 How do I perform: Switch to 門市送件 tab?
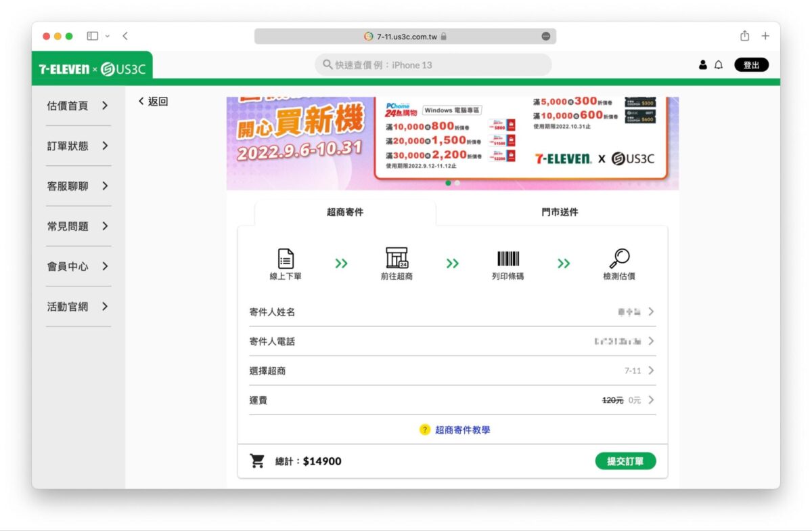coord(560,212)
